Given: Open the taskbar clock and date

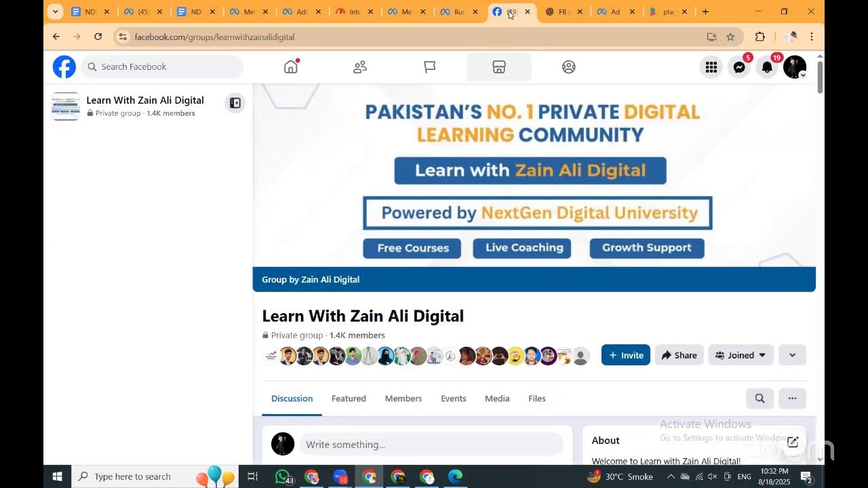Looking at the screenshot, I should click(x=774, y=476).
